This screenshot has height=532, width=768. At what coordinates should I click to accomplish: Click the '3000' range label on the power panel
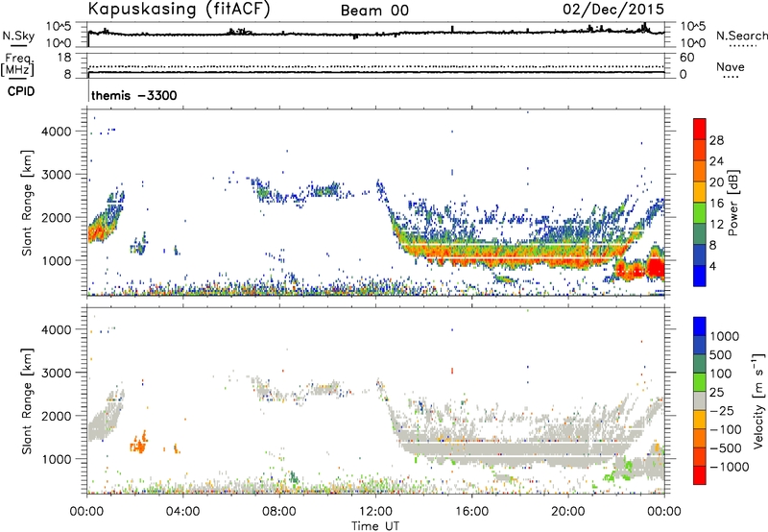[56, 175]
